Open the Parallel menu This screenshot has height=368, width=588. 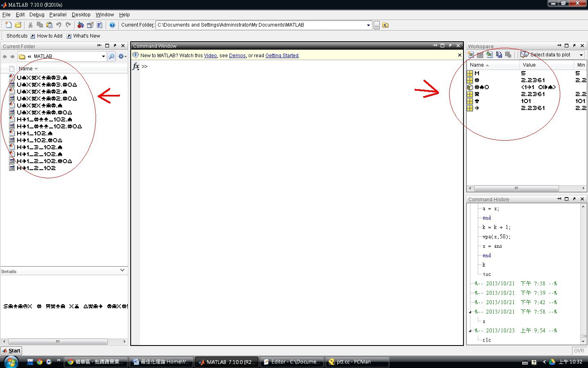coord(58,15)
